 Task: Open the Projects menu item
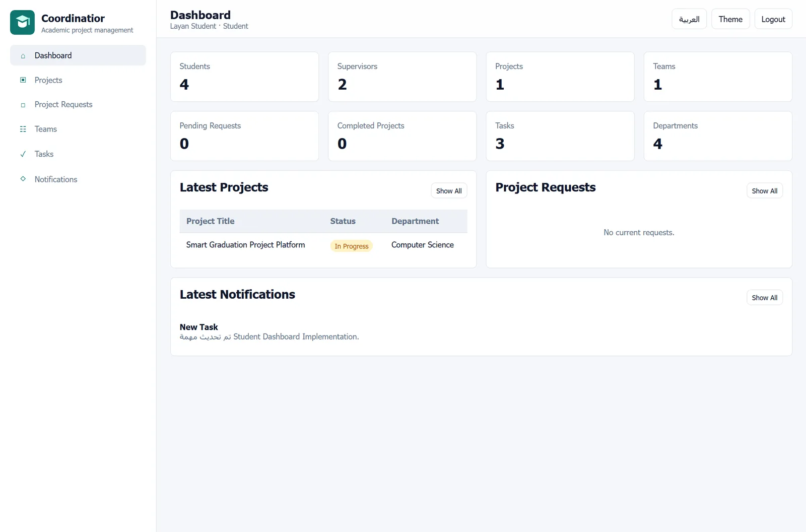pyautogui.click(x=78, y=80)
